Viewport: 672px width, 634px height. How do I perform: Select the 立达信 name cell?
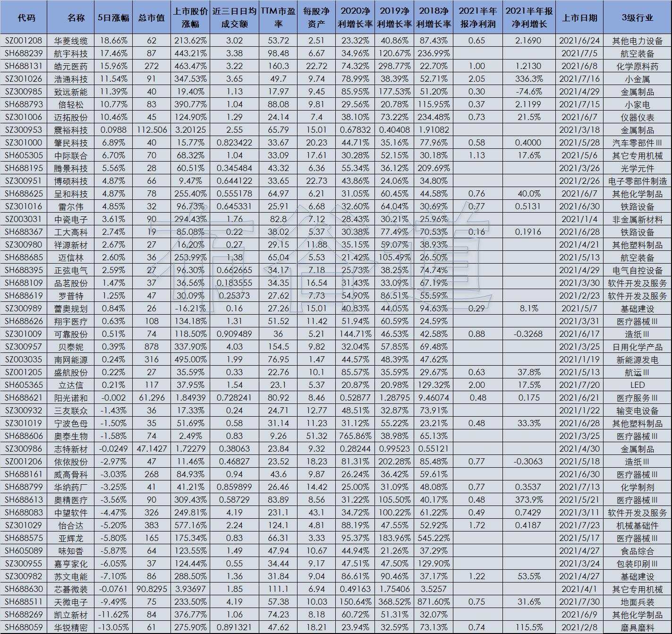71,385
